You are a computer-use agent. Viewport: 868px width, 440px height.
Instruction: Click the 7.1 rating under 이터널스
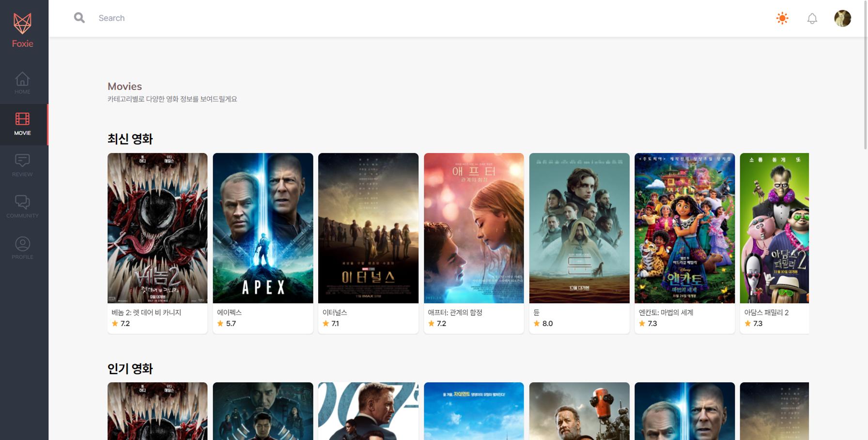(331, 324)
